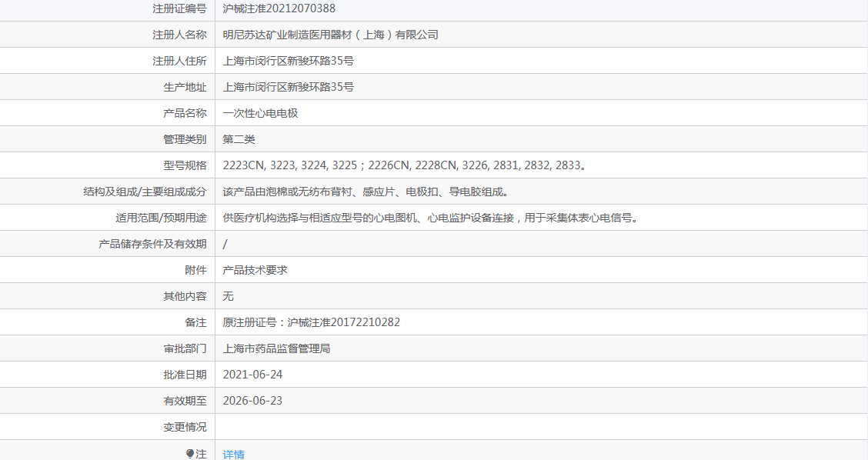
Task: Select the intended use text 供医疗机构选择
Action: (x=432, y=218)
